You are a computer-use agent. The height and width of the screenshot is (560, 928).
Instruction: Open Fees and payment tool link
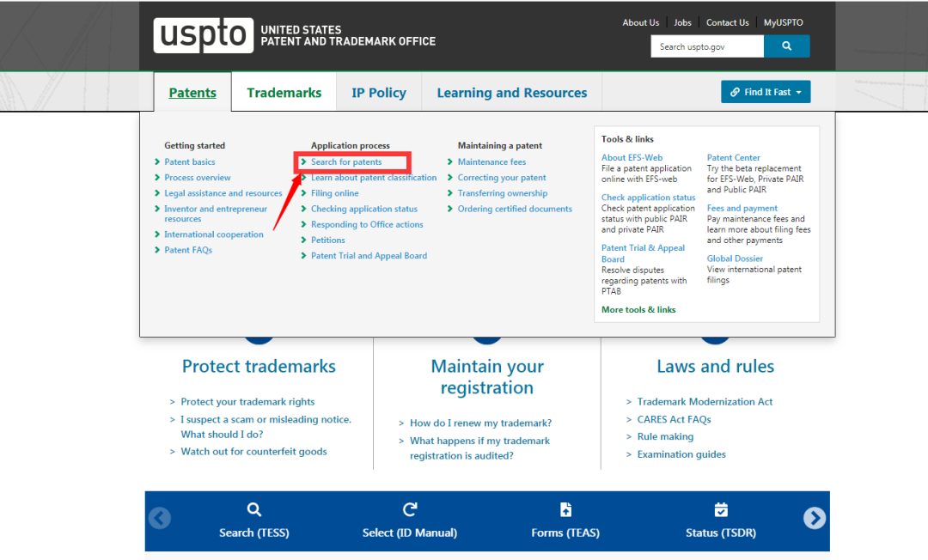click(x=742, y=208)
